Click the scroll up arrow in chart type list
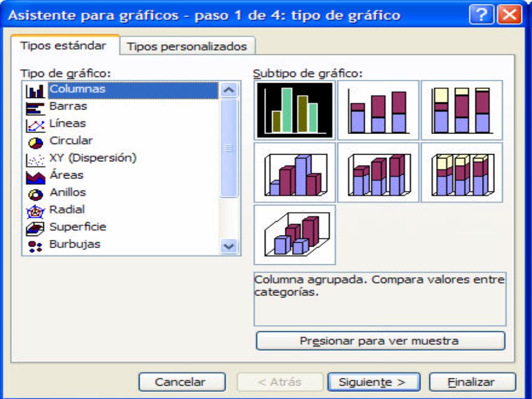Image resolution: width=532 pixels, height=399 pixels. tap(229, 90)
